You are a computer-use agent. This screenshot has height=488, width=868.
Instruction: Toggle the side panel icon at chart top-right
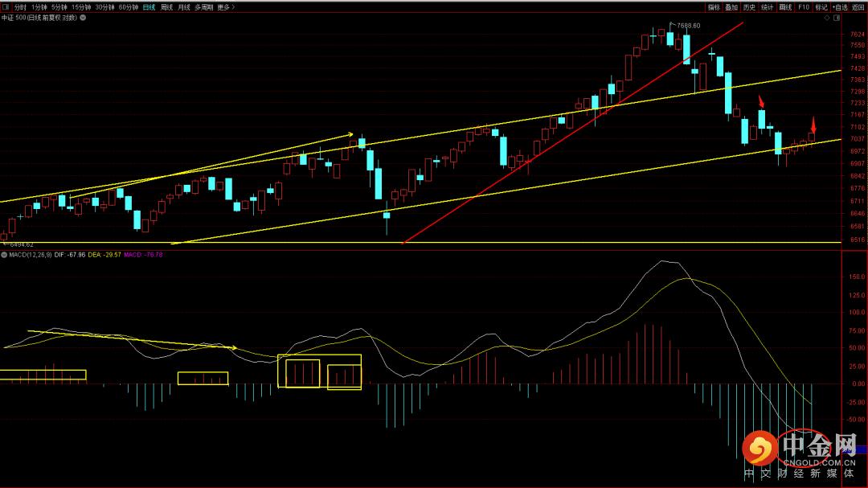click(x=837, y=18)
